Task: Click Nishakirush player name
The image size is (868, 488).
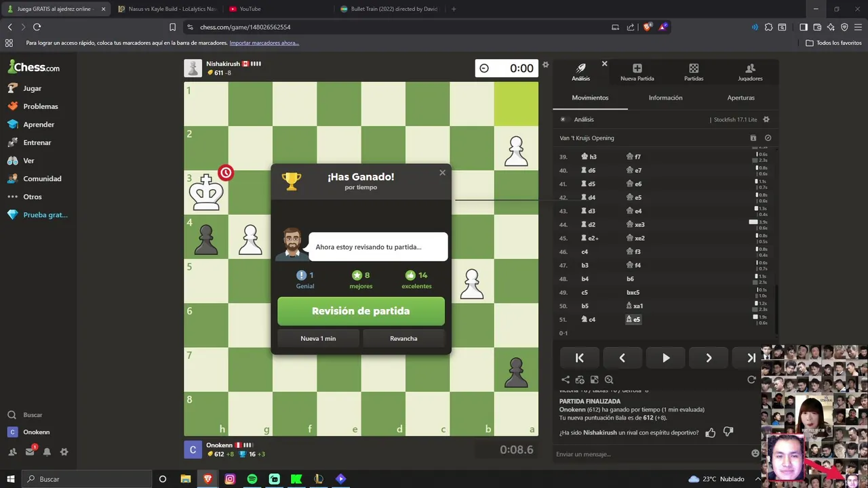Action: point(223,64)
